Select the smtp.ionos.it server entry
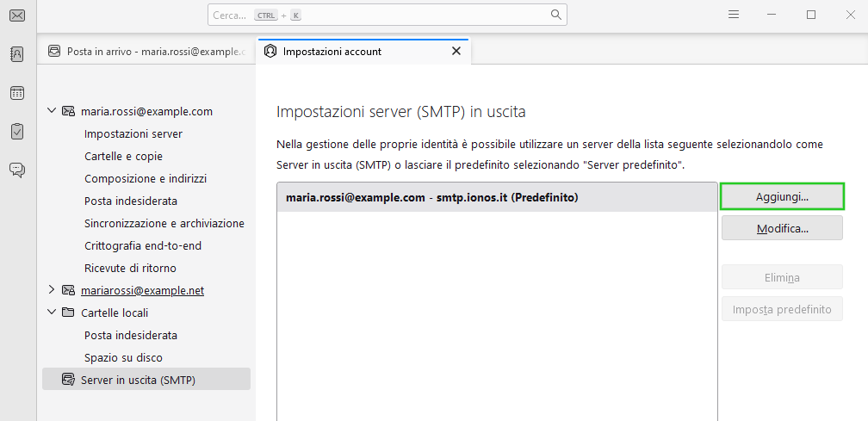The image size is (868, 421). point(496,197)
